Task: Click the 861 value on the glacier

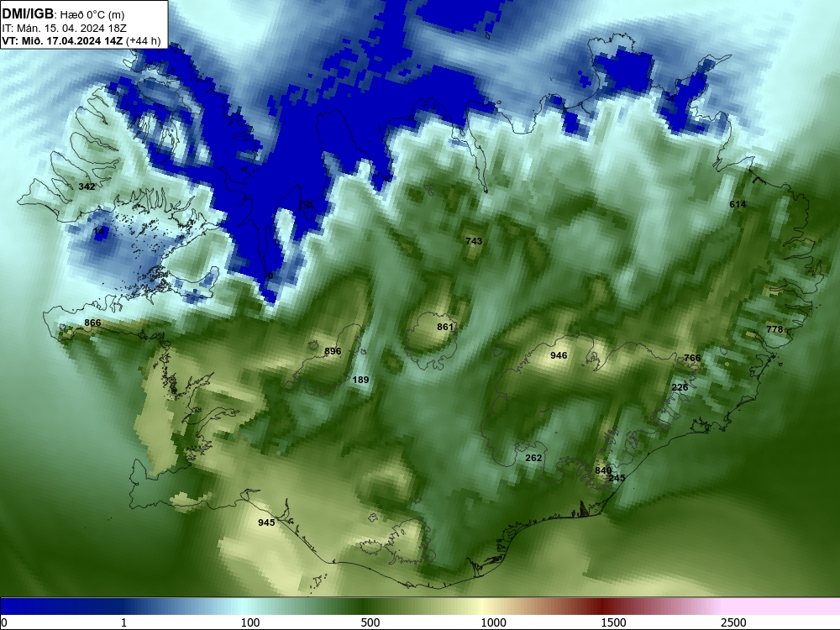Action: click(445, 327)
